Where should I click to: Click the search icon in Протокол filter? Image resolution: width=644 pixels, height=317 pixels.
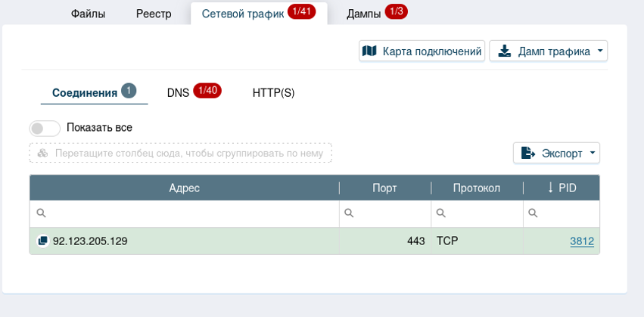click(441, 214)
